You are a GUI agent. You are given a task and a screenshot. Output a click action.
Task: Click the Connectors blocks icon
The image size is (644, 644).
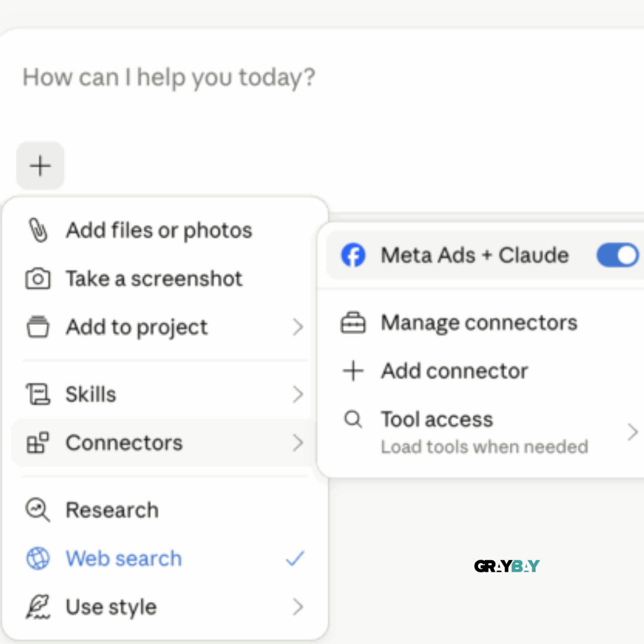click(x=38, y=442)
